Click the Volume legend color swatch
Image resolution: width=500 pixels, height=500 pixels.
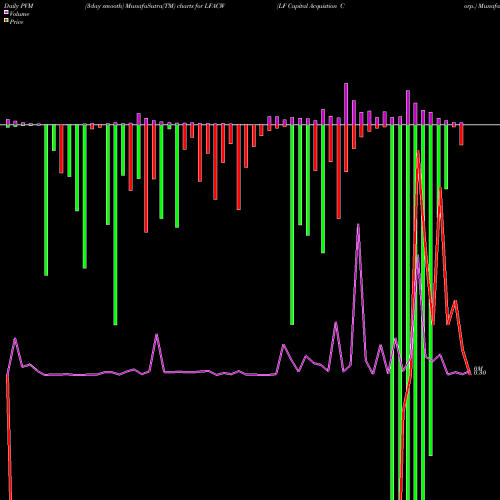point(6,12)
